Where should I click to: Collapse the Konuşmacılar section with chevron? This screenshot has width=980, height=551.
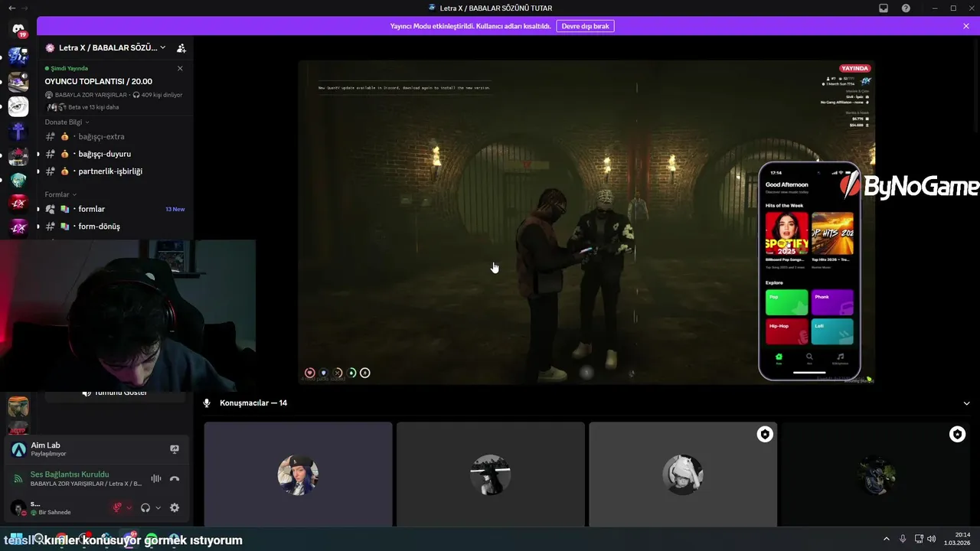pos(966,403)
